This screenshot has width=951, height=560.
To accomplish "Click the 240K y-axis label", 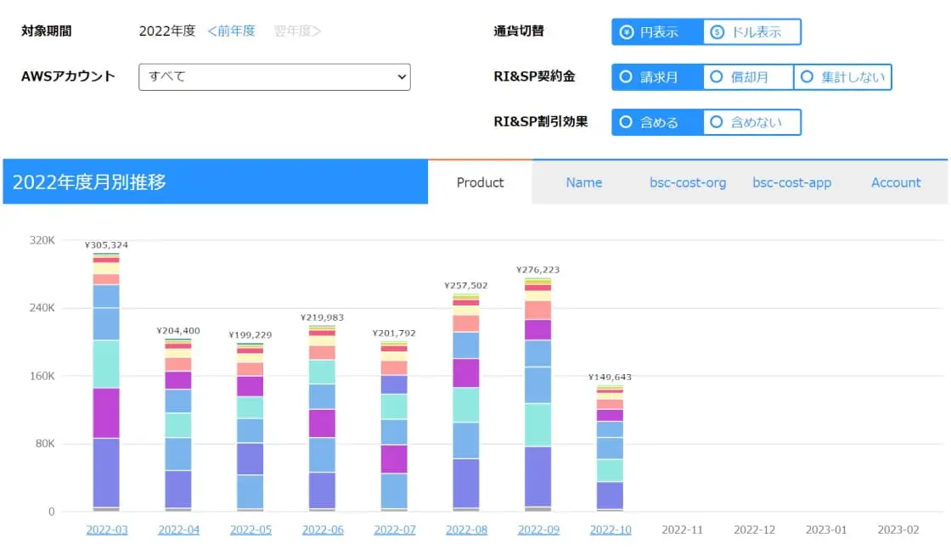I will pos(42,308).
